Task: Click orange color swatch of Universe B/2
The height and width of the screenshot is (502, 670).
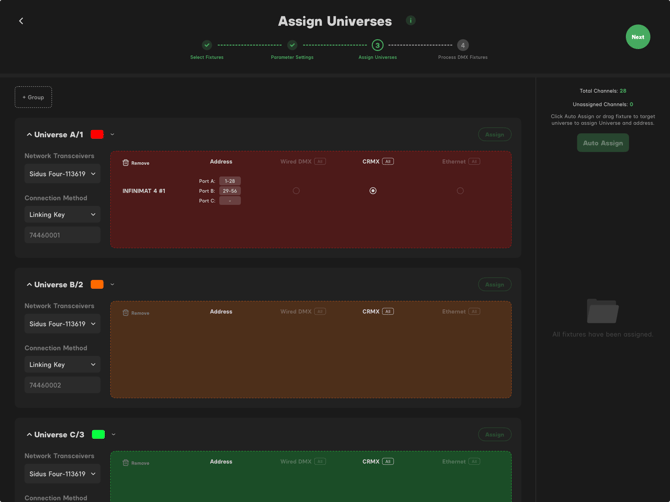Action: (x=97, y=285)
